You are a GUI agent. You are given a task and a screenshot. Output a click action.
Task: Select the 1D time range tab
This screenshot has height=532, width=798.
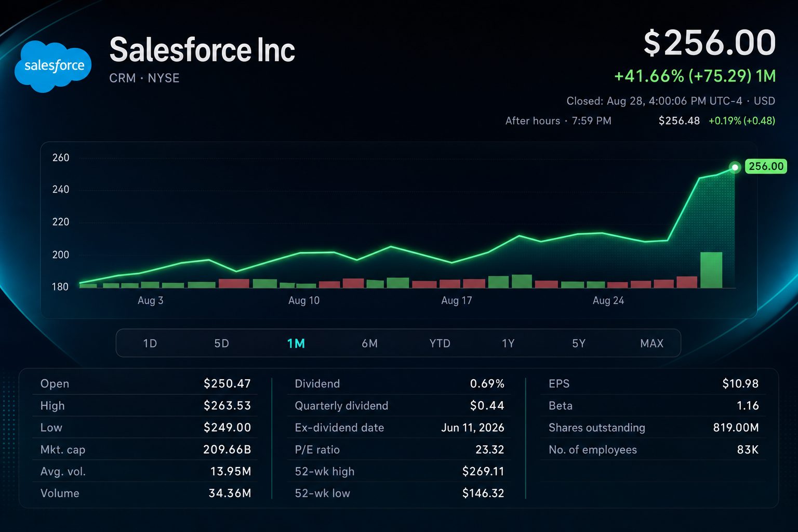pos(150,343)
